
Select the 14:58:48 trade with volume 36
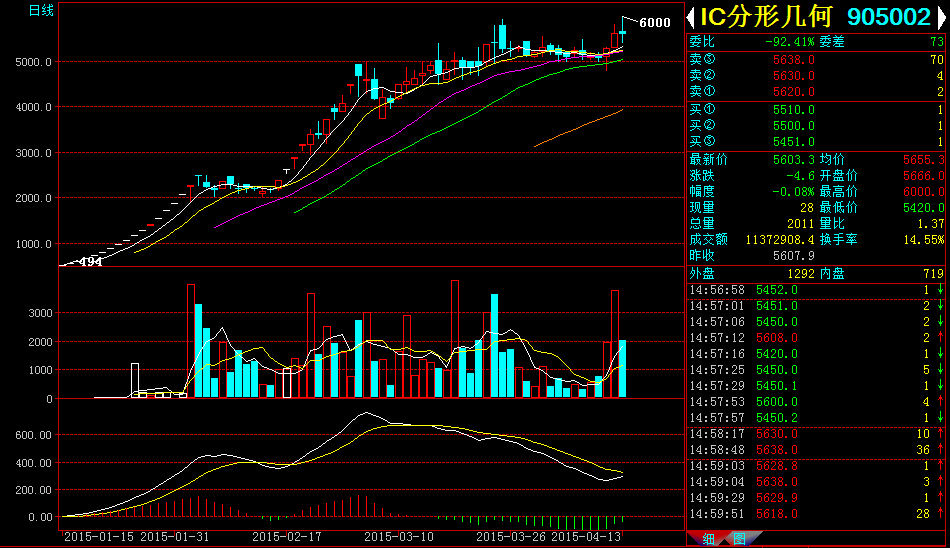[x=816, y=449]
